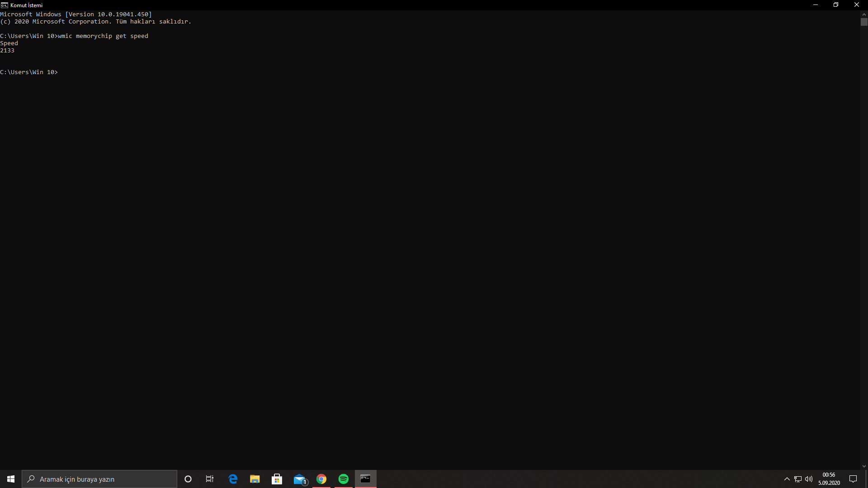Image resolution: width=868 pixels, height=488 pixels.
Task: Open the clock and calendar flyout
Action: (x=829, y=478)
